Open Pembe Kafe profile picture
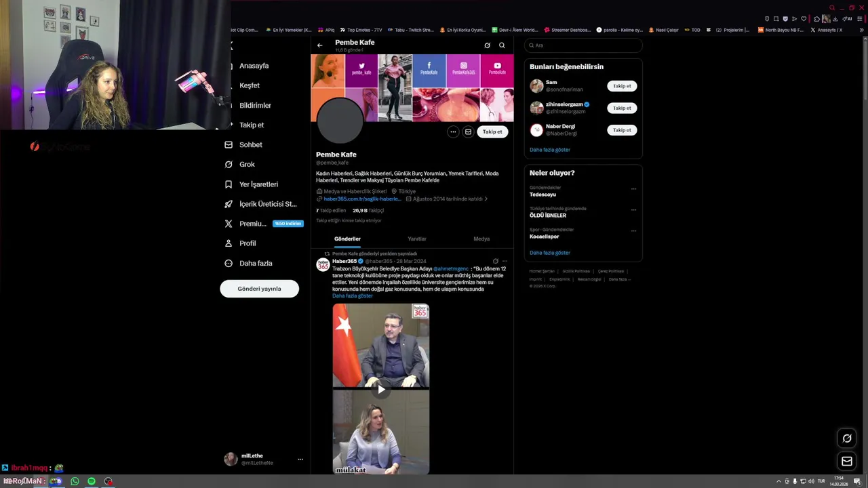868x488 pixels. pyautogui.click(x=340, y=121)
